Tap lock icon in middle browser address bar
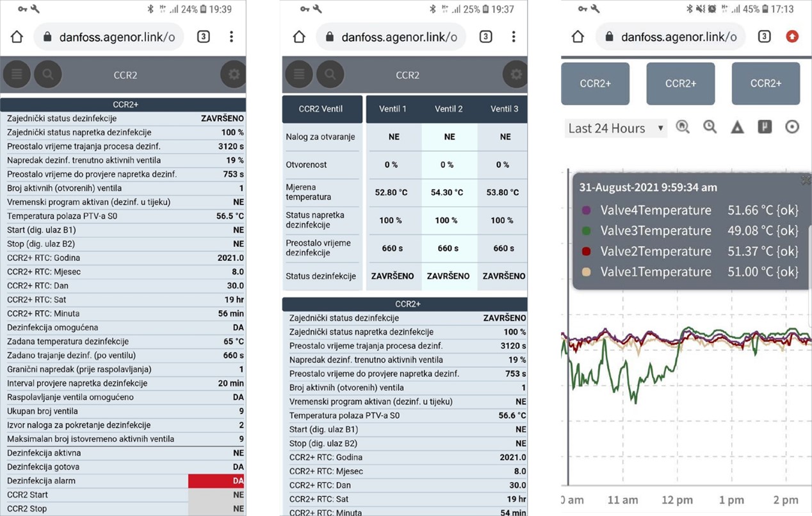The width and height of the screenshot is (812, 516). [x=330, y=37]
